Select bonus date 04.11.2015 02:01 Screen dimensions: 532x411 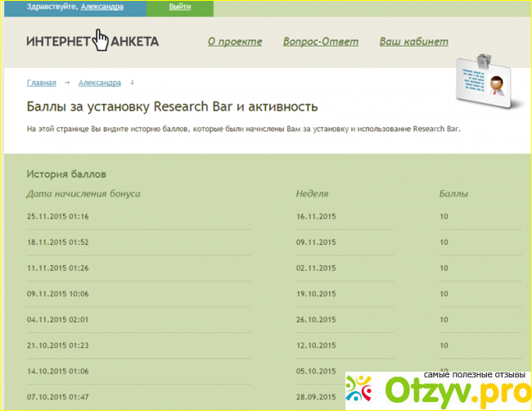point(57,319)
